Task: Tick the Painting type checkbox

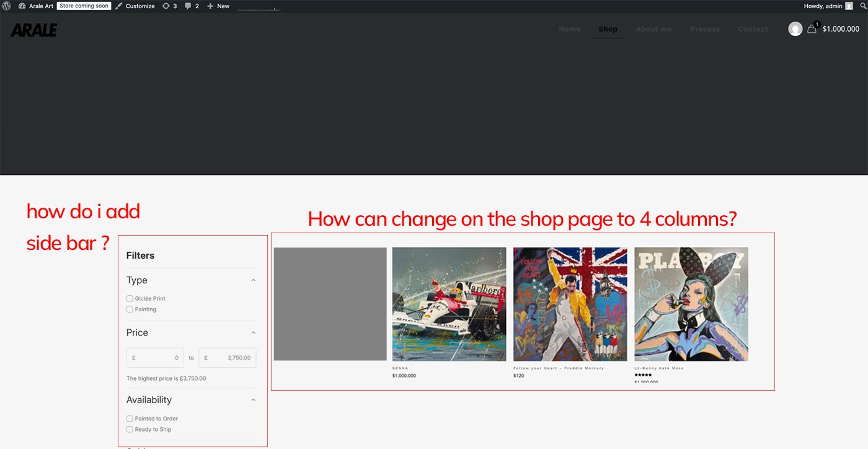Action: pos(130,309)
